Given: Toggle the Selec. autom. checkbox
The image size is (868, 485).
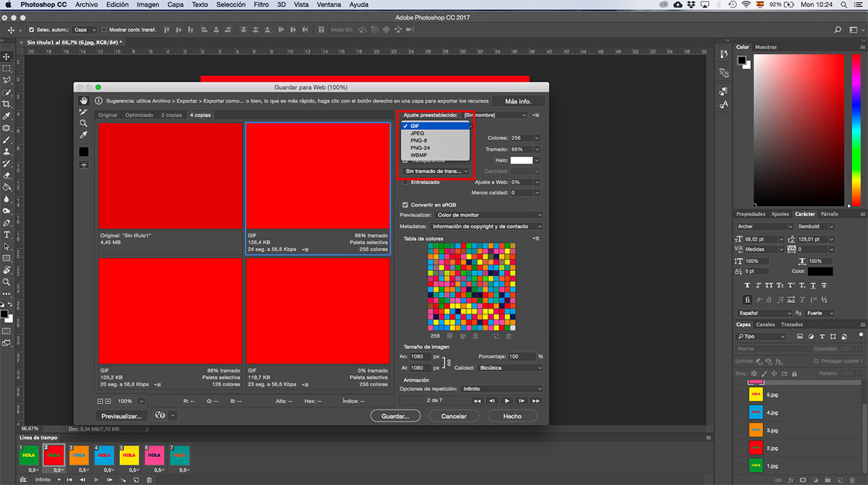Looking at the screenshot, I should pos(31,30).
